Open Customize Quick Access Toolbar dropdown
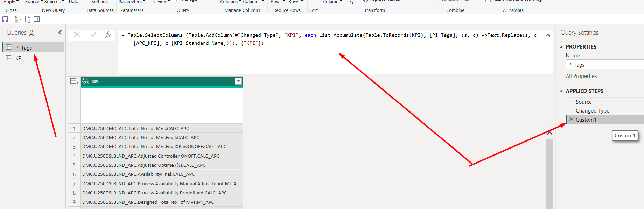Viewport: 644px width, 209px height. point(46,20)
